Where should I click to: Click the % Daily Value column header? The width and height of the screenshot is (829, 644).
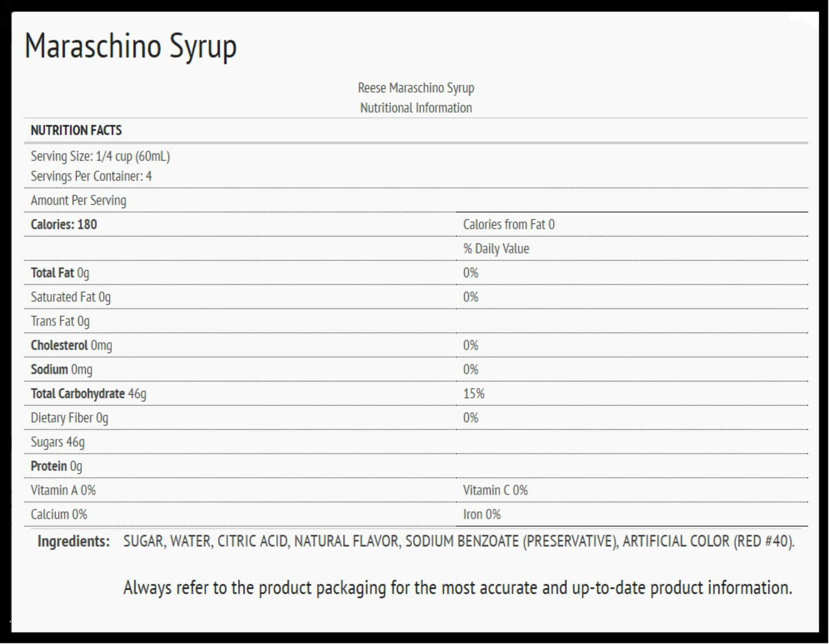coord(496,248)
